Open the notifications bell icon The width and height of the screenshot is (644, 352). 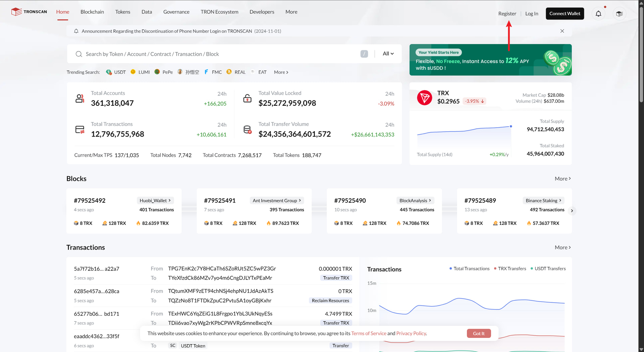coord(598,14)
